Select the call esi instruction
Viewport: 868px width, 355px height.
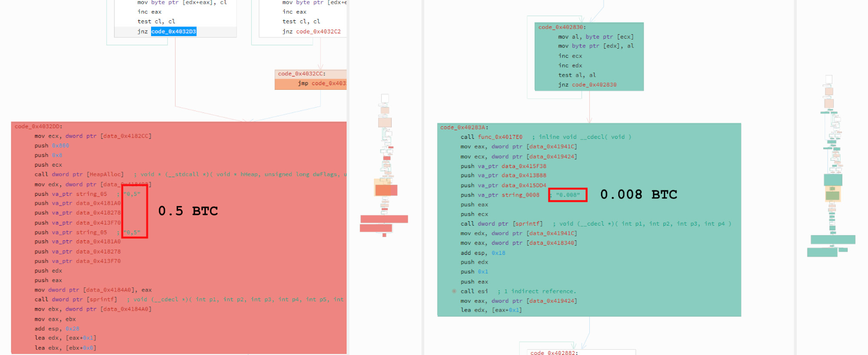[x=474, y=291]
